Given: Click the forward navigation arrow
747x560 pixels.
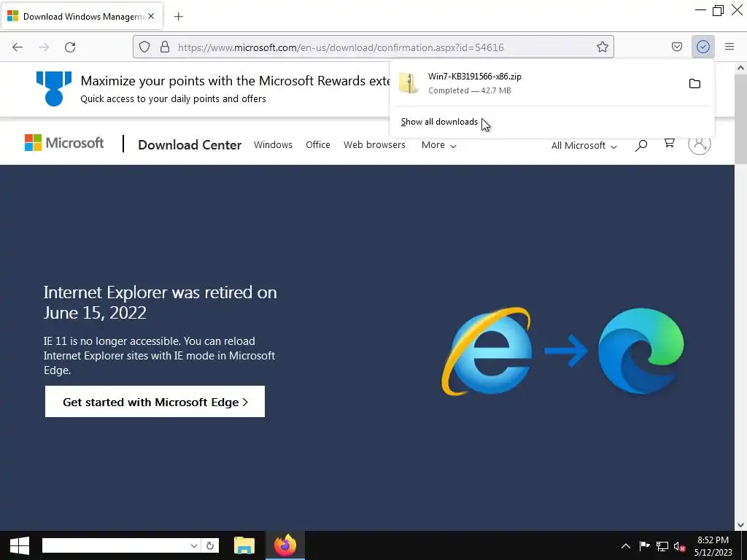Looking at the screenshot, I should click(x=44, y=47).
